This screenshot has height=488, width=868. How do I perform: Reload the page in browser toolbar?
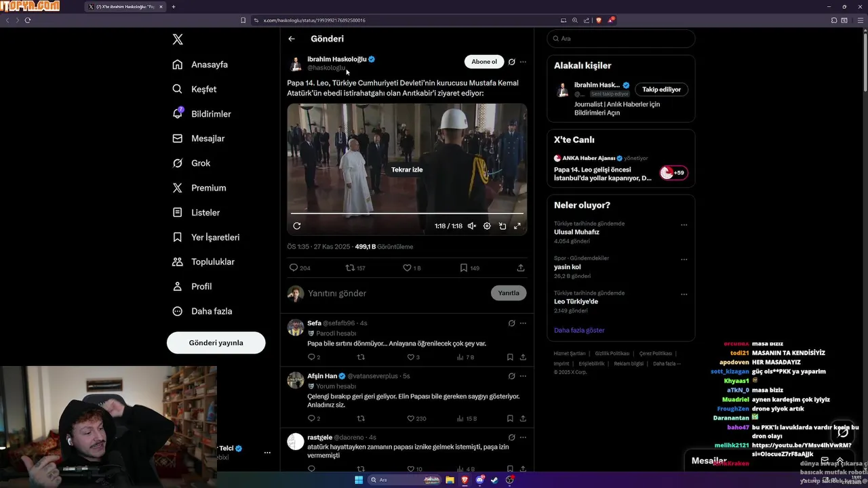click(28, 20)
